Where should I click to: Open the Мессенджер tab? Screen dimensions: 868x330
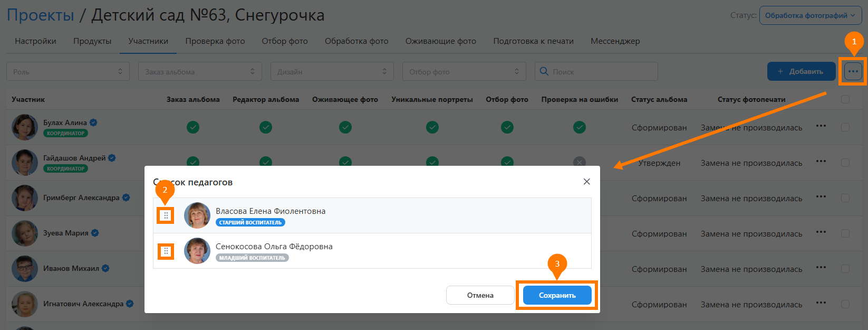(x=615, y=41)
